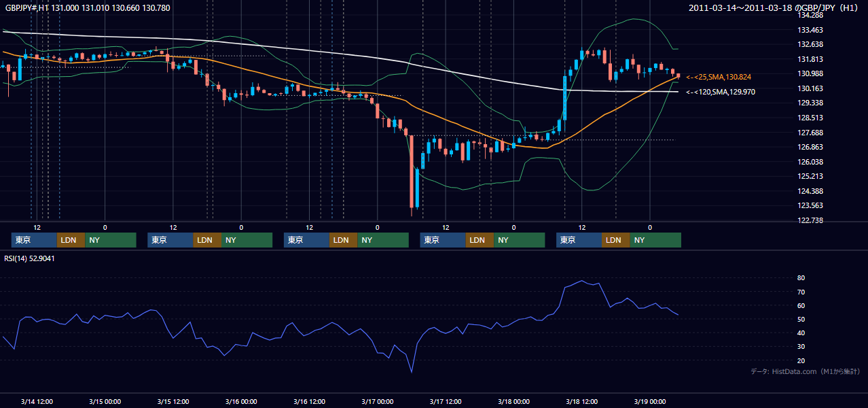Click the 3/19 00:00 time axis label

[649, 401]
